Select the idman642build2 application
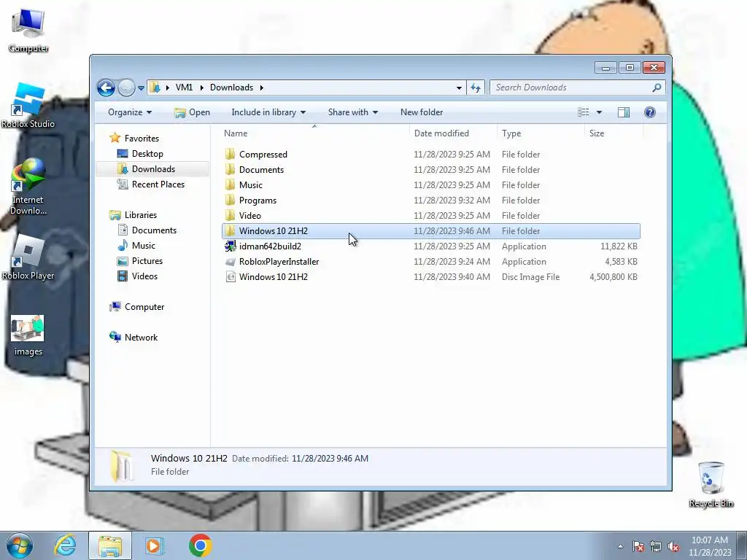Image resolution: width=747 pixels, height=560 pixels. pos(430,246)
